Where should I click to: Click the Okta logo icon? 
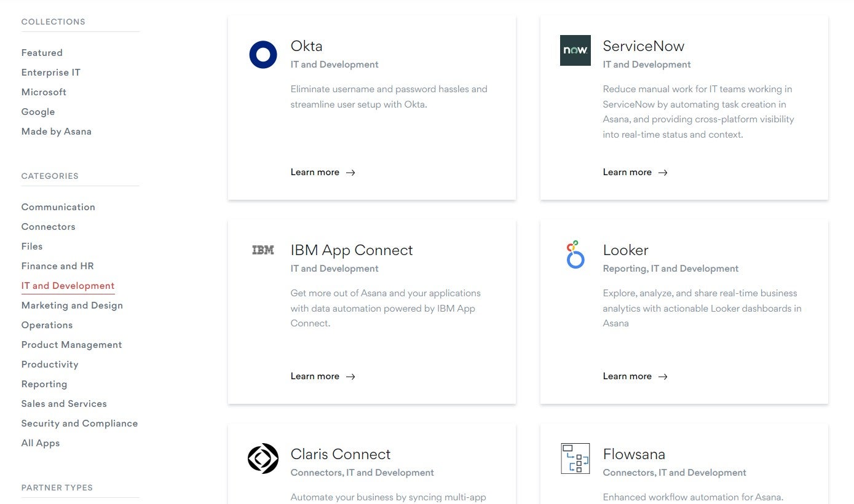[263, 54]
